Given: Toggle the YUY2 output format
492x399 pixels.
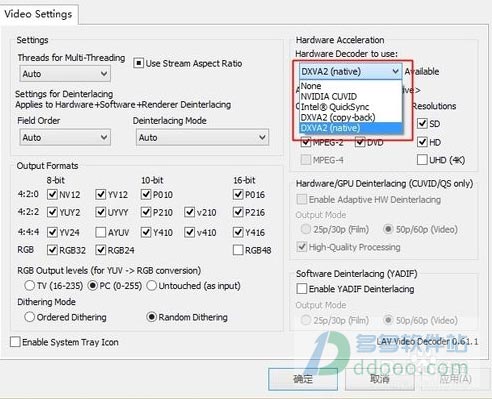Looking at the screenshot, I should tap(52, 212).
